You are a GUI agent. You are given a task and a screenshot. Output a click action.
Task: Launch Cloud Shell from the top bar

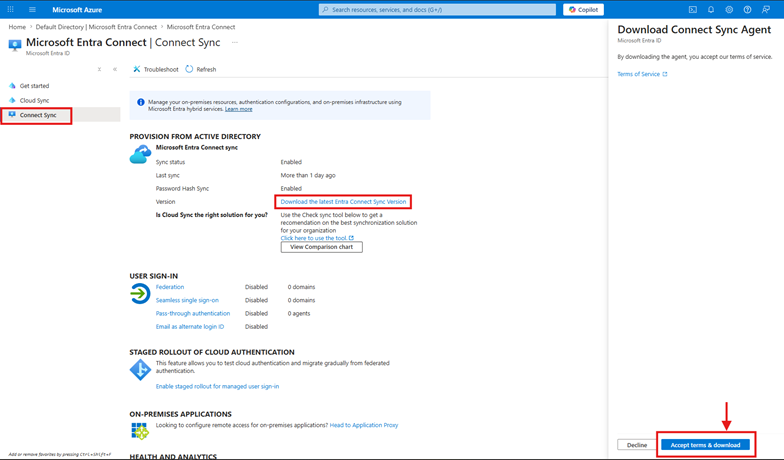pos(693,10)
